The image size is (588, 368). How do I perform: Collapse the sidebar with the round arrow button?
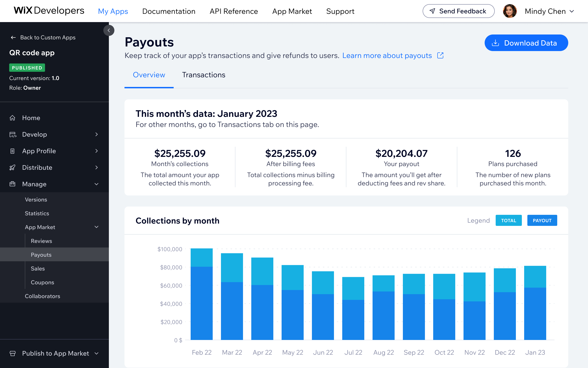pyautogui.click(x=109, y=30)
